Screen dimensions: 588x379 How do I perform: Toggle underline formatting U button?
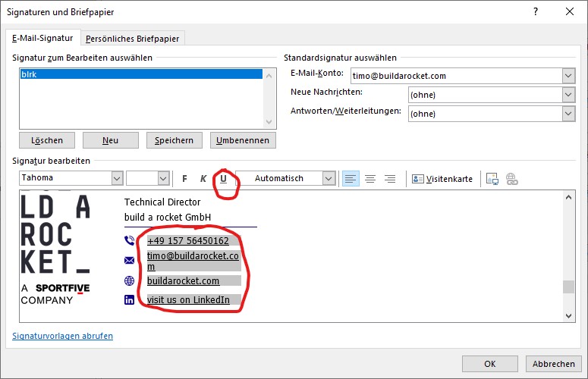tap(224, 179)
